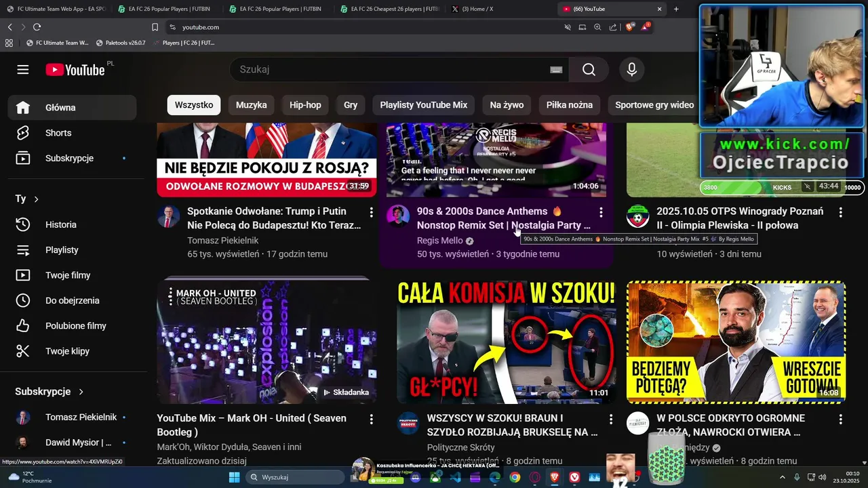Open Windows Start menu
868x488 pixels.
click(x=234, y=477)
